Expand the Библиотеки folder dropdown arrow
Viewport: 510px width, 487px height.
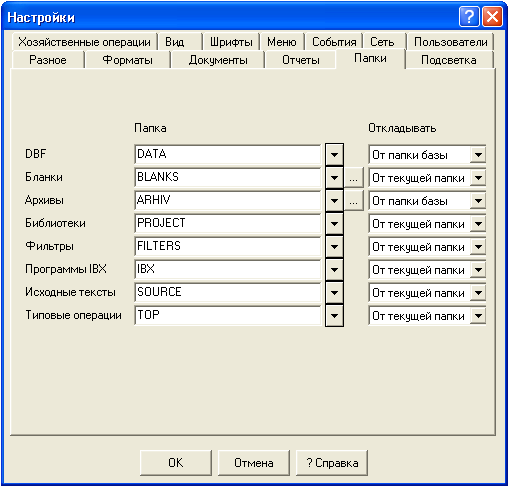coord(334,224)
